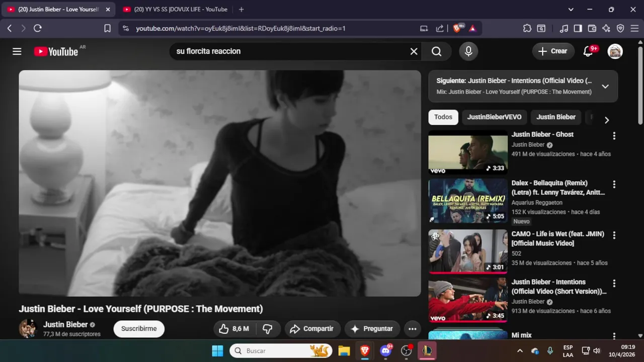Open Bellaquita (Remix) video thumbnail
Image resolution: width=644 pixels, height=362 pixels.
point(468,201)
